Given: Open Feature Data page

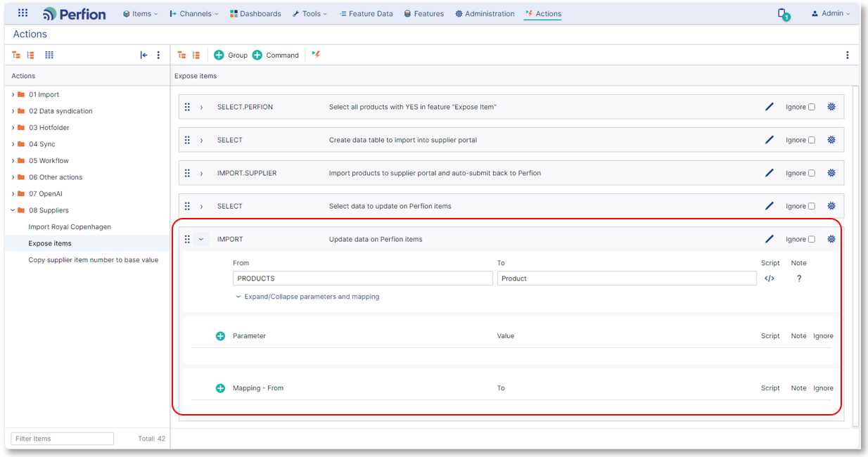Looking at the screenshot, I should (365, 13).
